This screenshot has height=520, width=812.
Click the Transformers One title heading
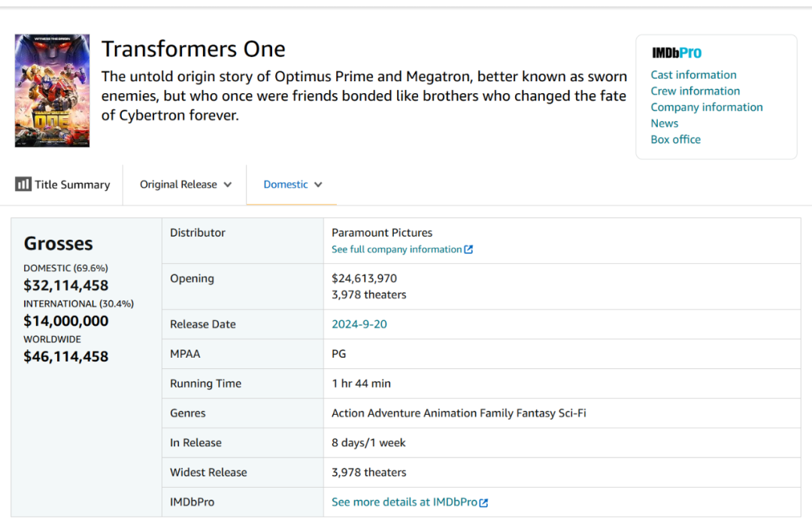pyautogui.click(x=193, y=50)
